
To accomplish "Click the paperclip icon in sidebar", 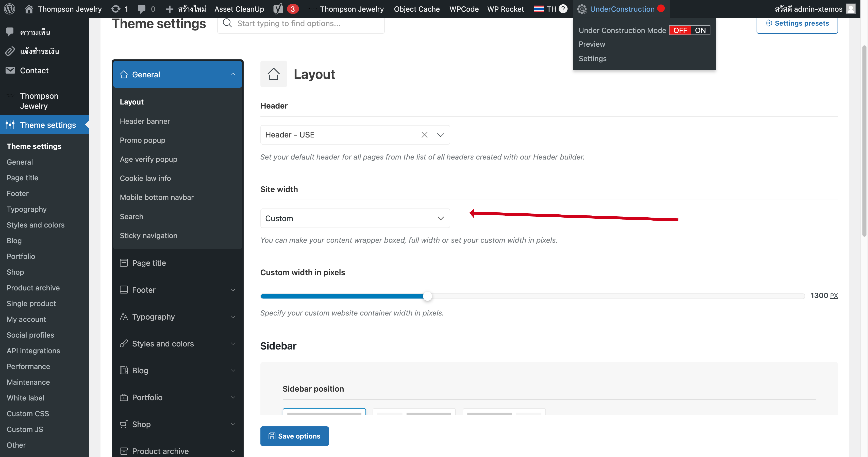I will coord(10,51).
